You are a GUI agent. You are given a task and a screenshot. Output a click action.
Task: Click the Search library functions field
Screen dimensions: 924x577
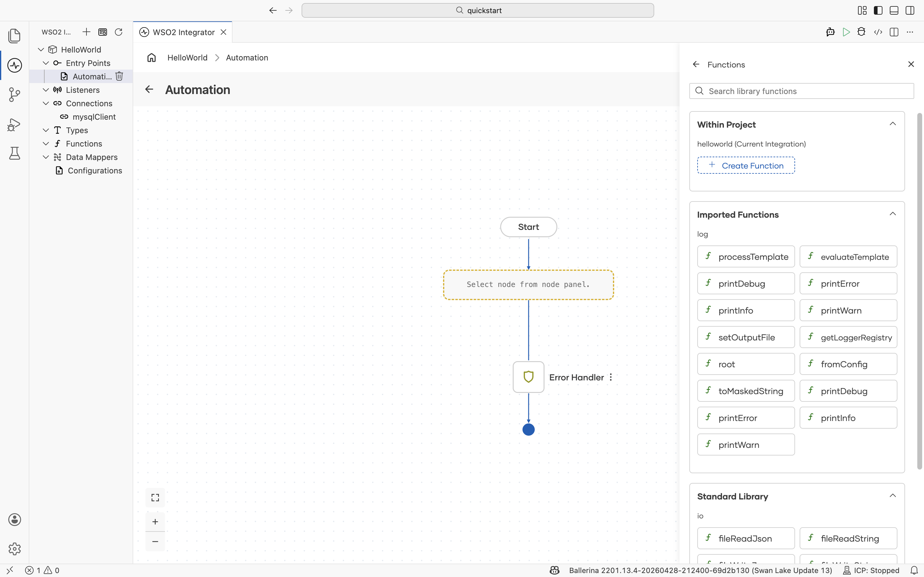click(x=801, y=91)
